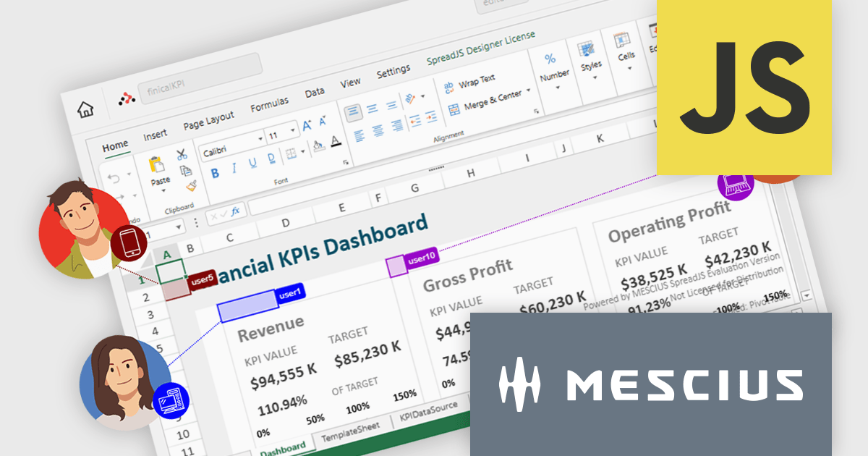Click the red dotted SpreadJS logo icon

[x=125, y=99]
